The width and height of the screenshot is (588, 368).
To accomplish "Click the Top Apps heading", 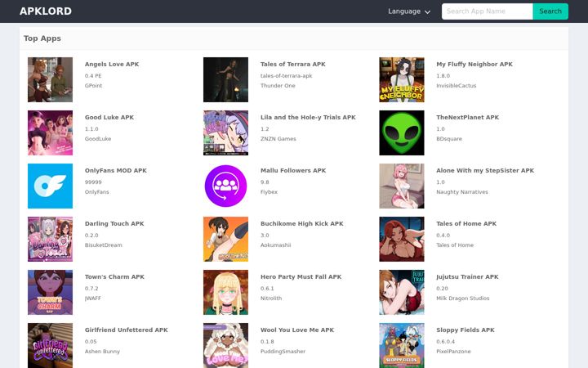I will point(42,38).
